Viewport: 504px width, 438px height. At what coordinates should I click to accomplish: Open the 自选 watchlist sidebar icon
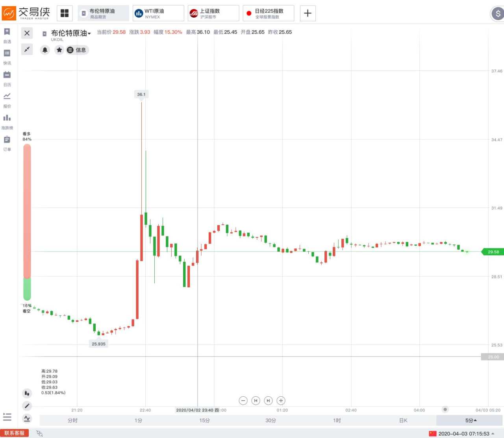pos(7,35)
